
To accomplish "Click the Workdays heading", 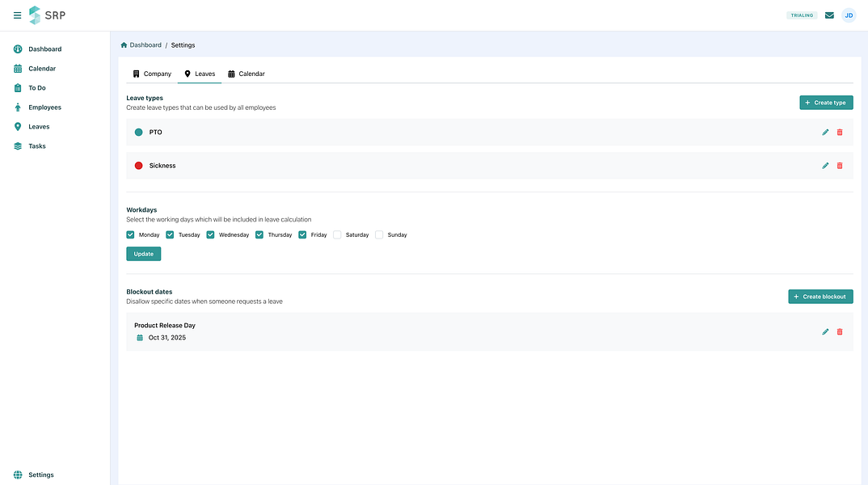I will [x=141, y=210].
